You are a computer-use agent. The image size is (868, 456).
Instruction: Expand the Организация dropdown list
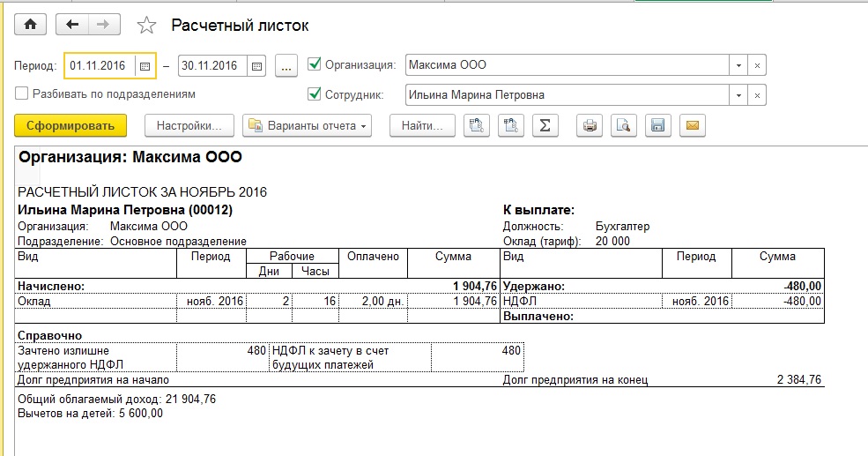point(738,65)
